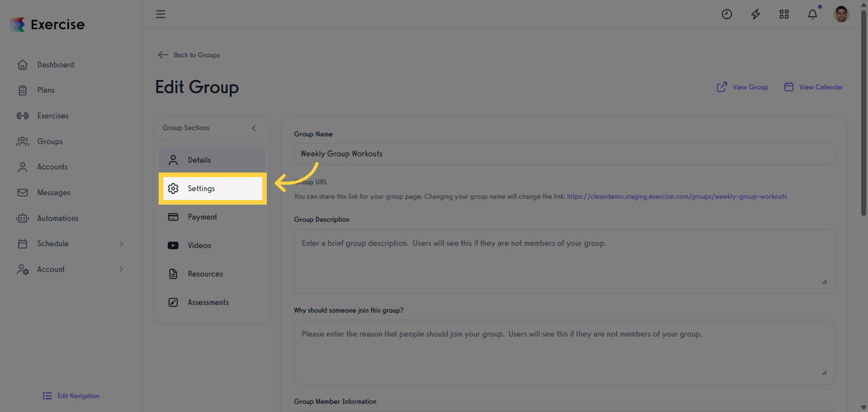Select the Resources group section
Screen dimensions: 868x412
212,274
